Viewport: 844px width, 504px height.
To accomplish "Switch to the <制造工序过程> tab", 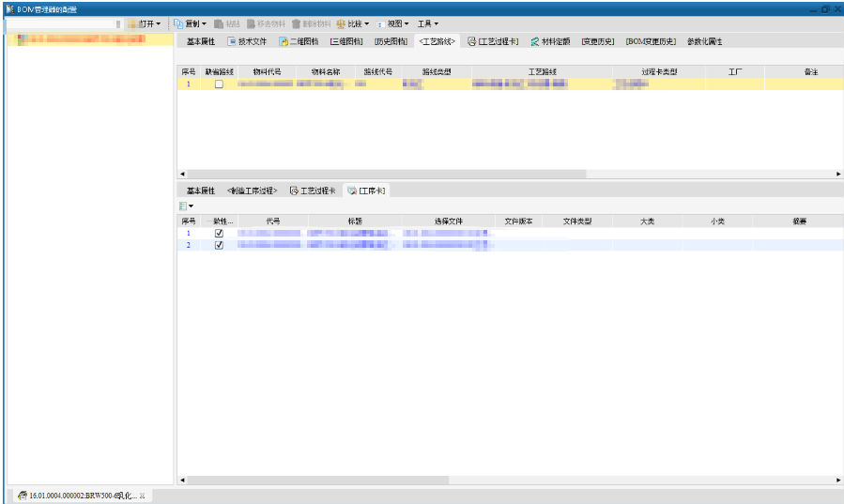I will (x=252, y=191).
